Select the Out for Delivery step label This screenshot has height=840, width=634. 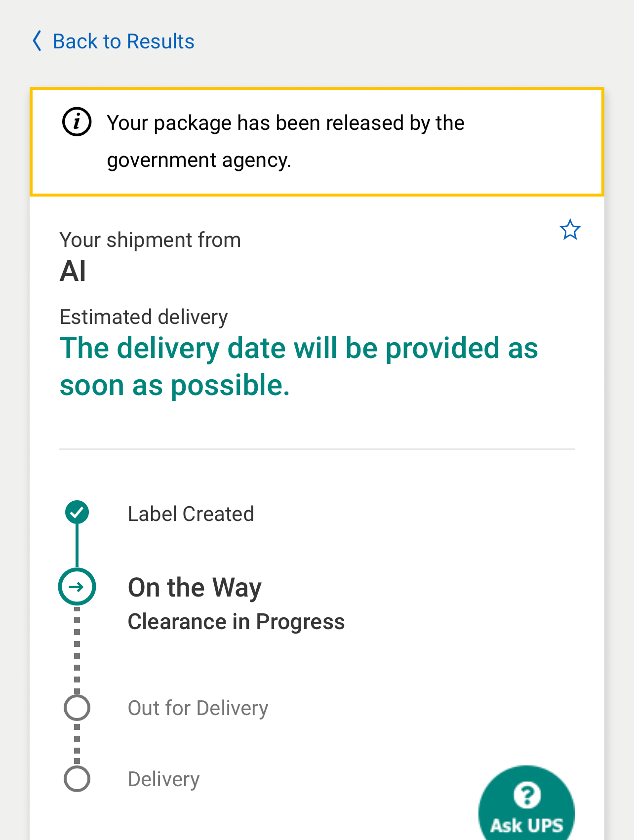click(x=198, y=708)
